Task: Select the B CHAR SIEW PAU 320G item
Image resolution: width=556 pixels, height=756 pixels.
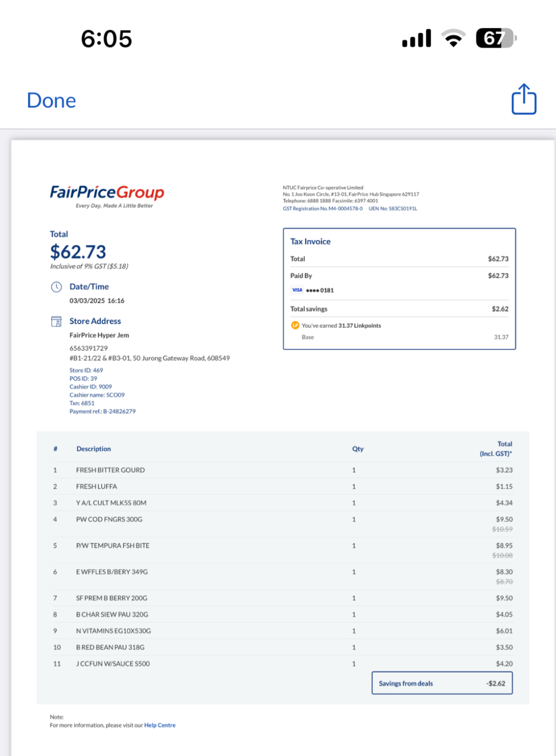Action: (112, 614)
